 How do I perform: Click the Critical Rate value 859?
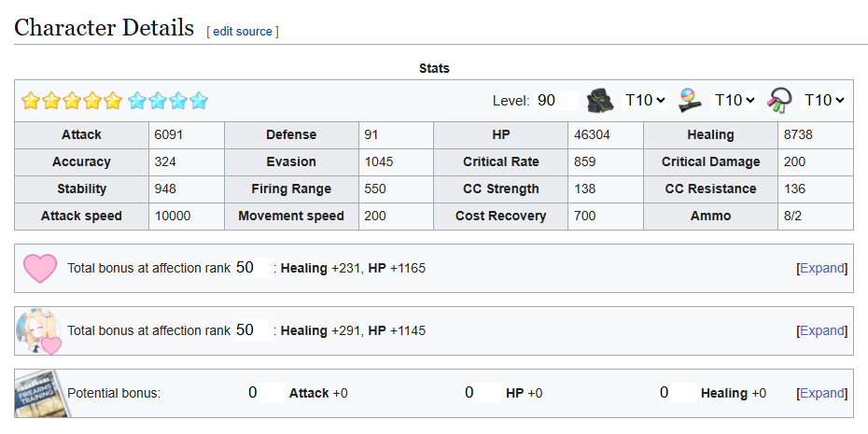pyautogui.click(x=585, y=162)
